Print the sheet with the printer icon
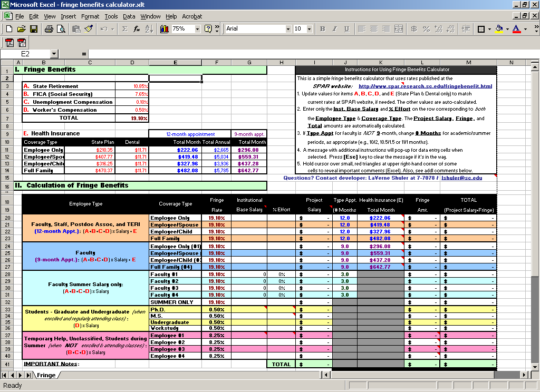The image size is (540, 392). (x=49, y=29)
